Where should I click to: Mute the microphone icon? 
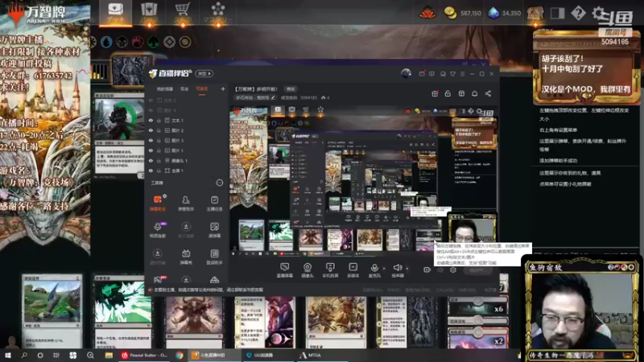(374, 268)
